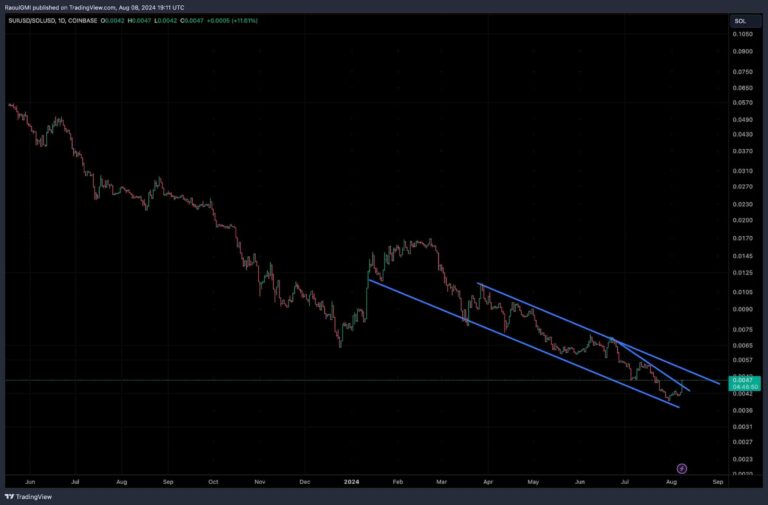The height and width of the screenshot is (505, 768).
Task: Select the 0.1050 price axis label
Action: pyautogui.click(x=743, y=34)
